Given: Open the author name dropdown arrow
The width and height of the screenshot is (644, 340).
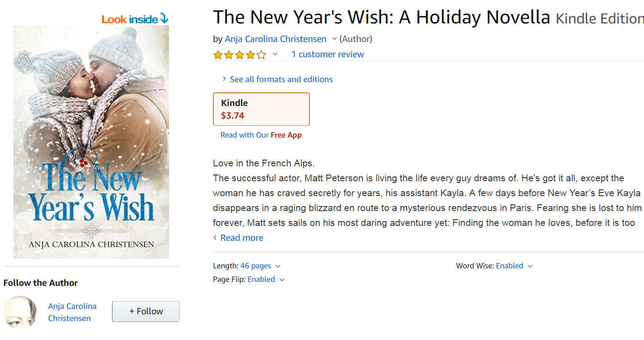Looking at the screenshot, I should 334,39.
